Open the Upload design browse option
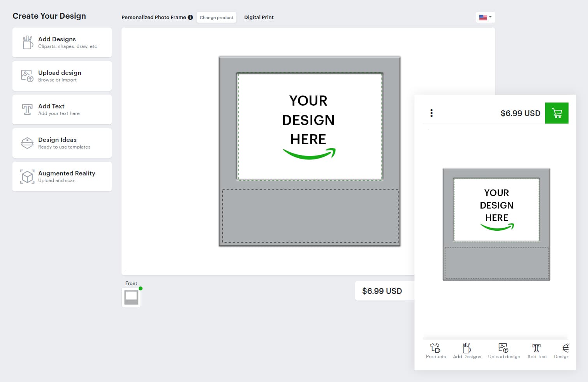588x382 pixels. pyautogui.click(x=62, y=76)
